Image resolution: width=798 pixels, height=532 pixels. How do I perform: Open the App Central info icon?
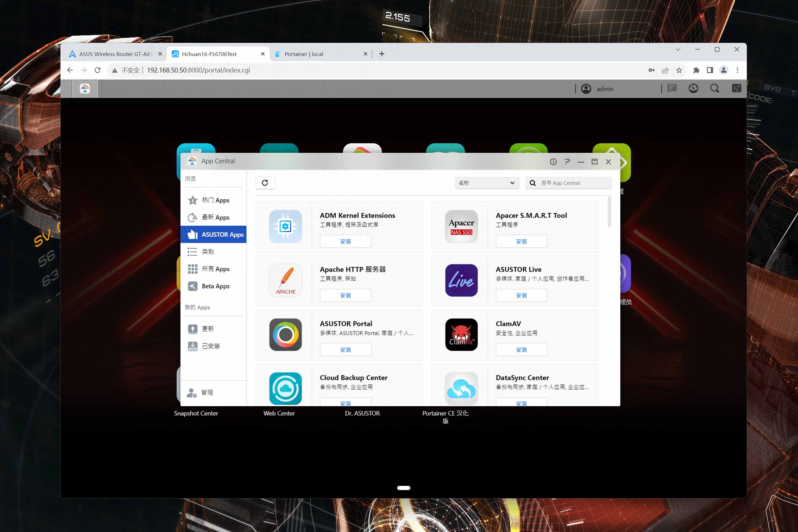point(553,162)
